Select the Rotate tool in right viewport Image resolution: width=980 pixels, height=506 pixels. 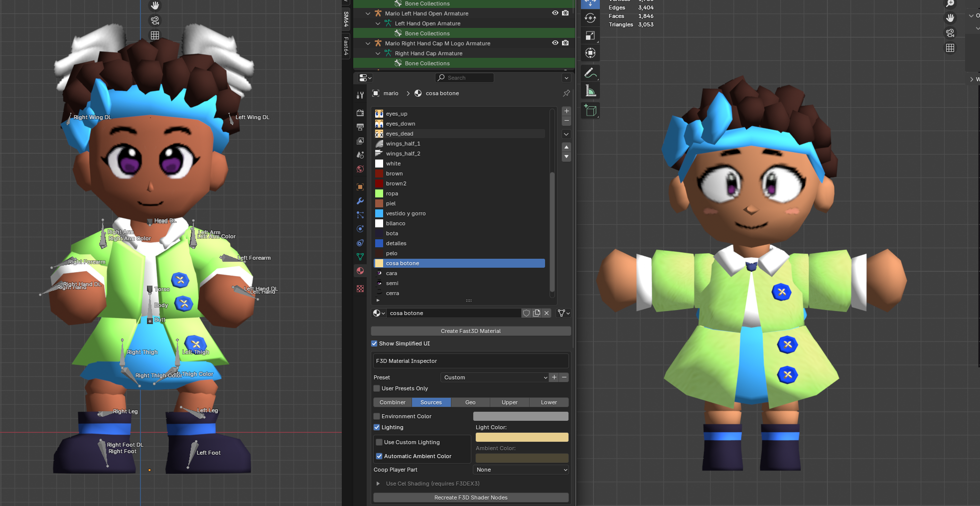[590, 18]
